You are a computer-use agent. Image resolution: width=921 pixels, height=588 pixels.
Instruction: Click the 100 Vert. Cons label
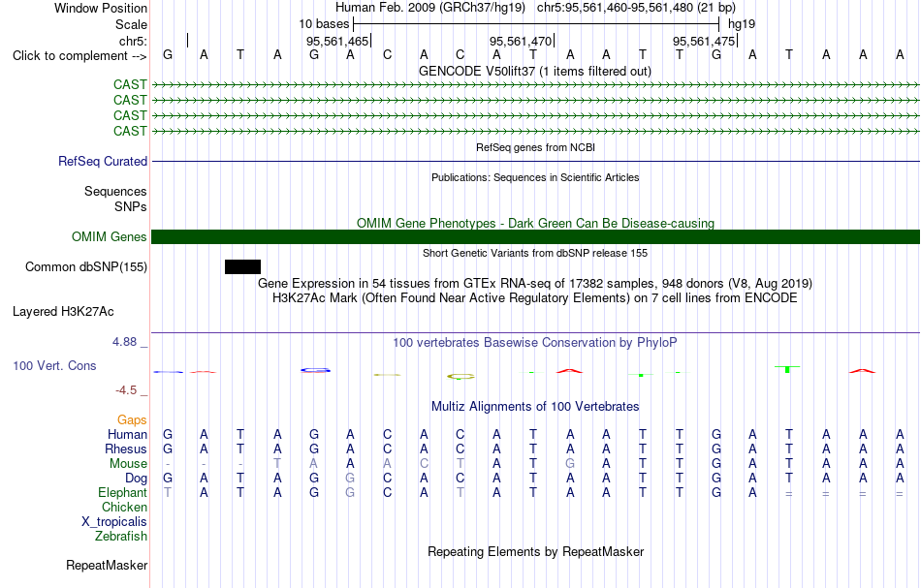click(x=54, y=365)
